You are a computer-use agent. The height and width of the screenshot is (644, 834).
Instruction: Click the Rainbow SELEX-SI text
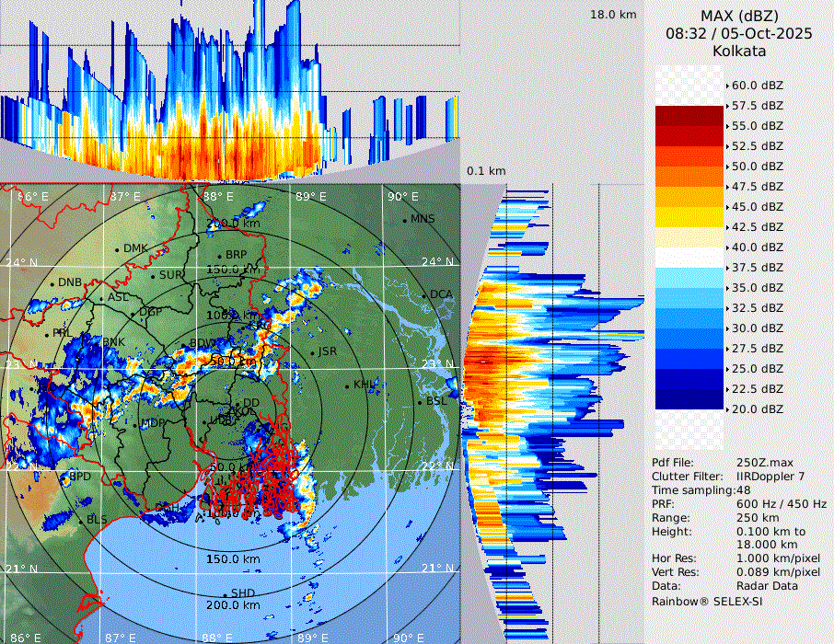pos(707,601)
